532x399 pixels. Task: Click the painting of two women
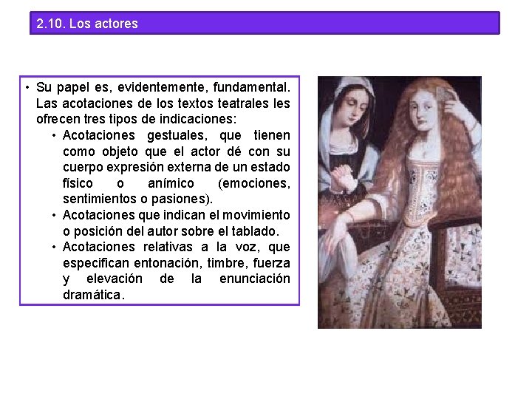(399, 202)
